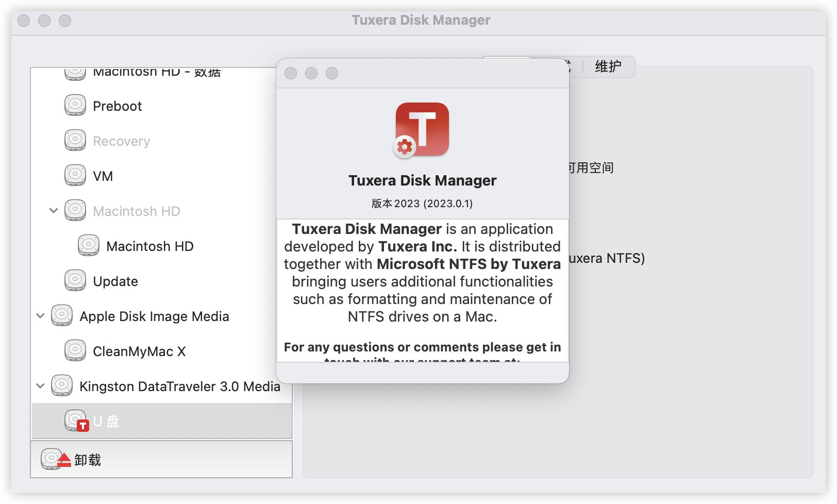Click the Kingston DataTraveler 3.0 Media disk icon
837x504 pixels.
click(62, 385)
